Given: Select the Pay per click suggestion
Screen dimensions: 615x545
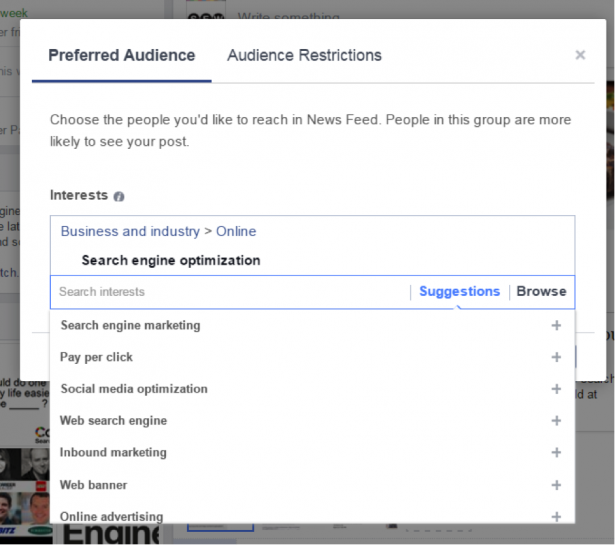Looking at the screenshot, I should tap(97, 357).
